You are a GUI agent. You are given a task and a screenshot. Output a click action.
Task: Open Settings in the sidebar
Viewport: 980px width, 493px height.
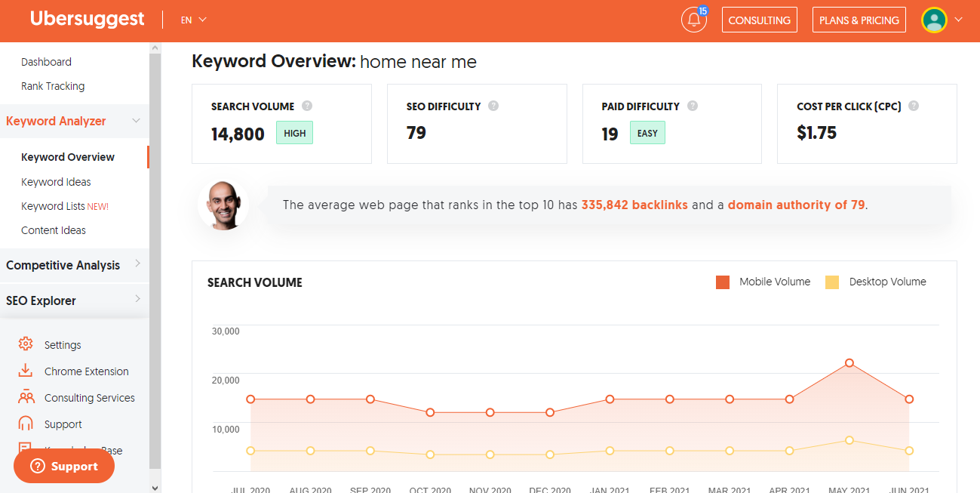pos(63,345)
